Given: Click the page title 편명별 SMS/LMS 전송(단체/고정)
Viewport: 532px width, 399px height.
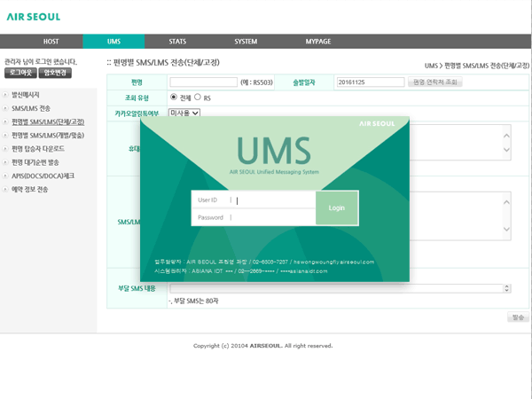Looking at the screenshot, I should click(x=167, y=62).
